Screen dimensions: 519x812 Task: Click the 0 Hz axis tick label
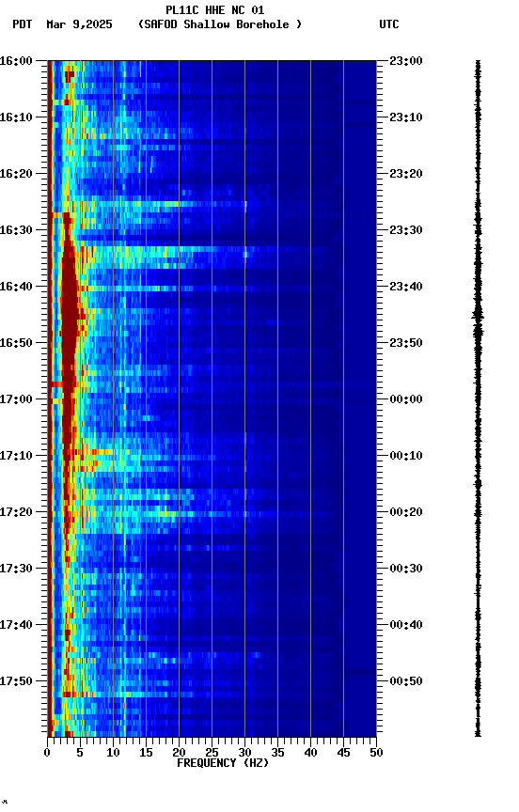(47, 753)
